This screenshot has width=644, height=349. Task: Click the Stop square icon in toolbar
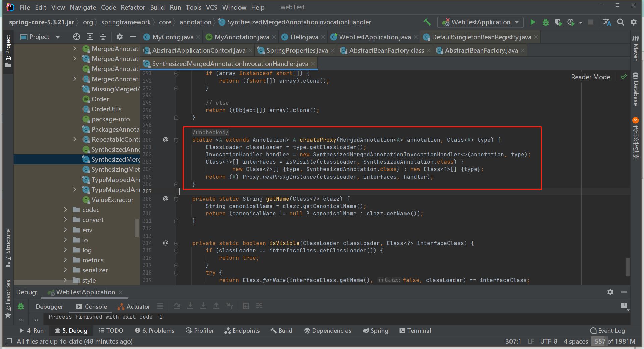[x=591, y=22]
